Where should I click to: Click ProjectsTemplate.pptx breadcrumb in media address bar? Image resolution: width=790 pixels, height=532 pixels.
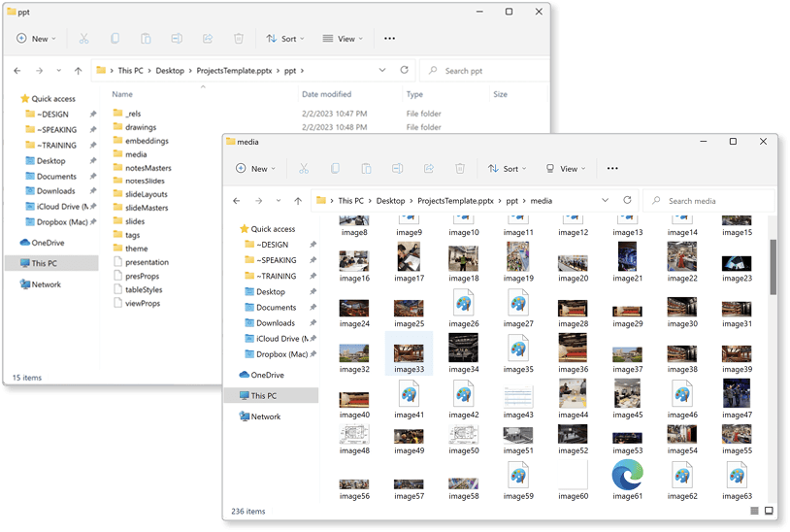455,201
